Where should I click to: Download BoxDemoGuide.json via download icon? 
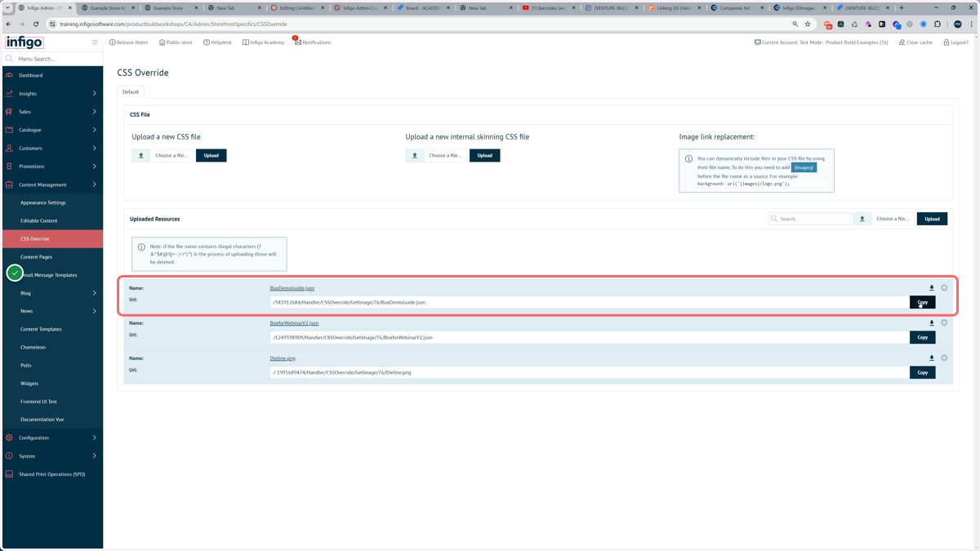pos(931,288)
